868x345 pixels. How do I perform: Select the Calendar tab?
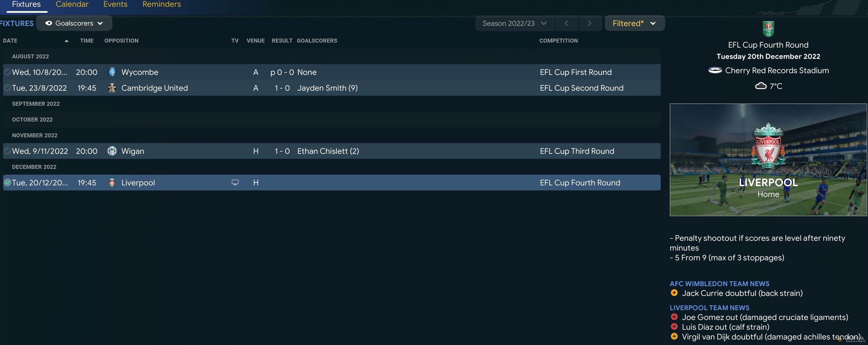point(72,5)
